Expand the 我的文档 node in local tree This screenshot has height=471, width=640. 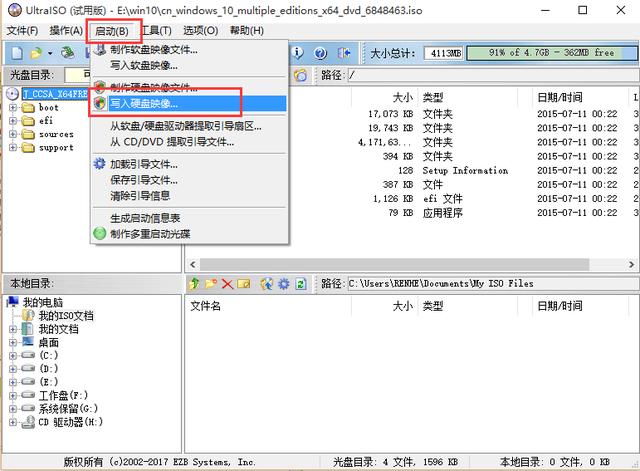pos(13,329)
